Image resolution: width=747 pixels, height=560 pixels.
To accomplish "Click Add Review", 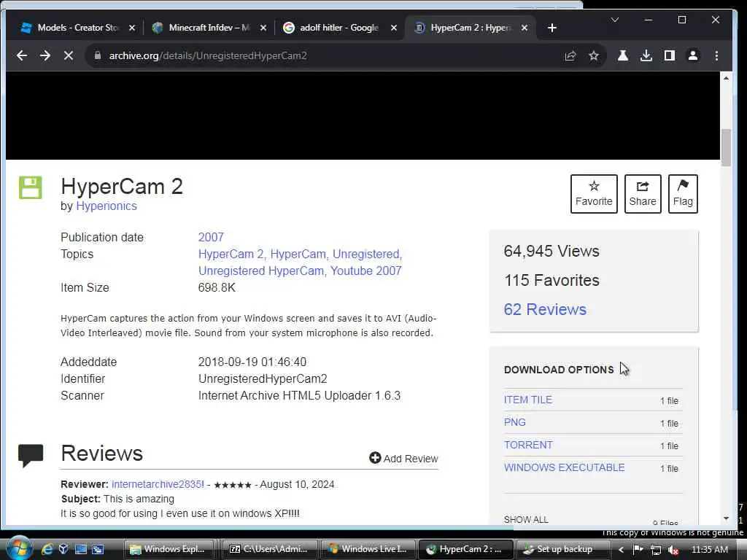I will pyautogui.click(x=403, y=458).
